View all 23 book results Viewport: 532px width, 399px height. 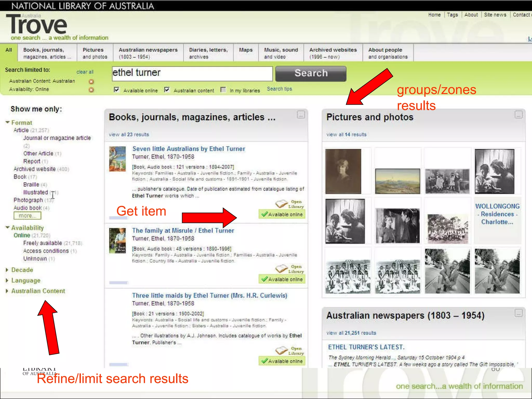(129, 135)
